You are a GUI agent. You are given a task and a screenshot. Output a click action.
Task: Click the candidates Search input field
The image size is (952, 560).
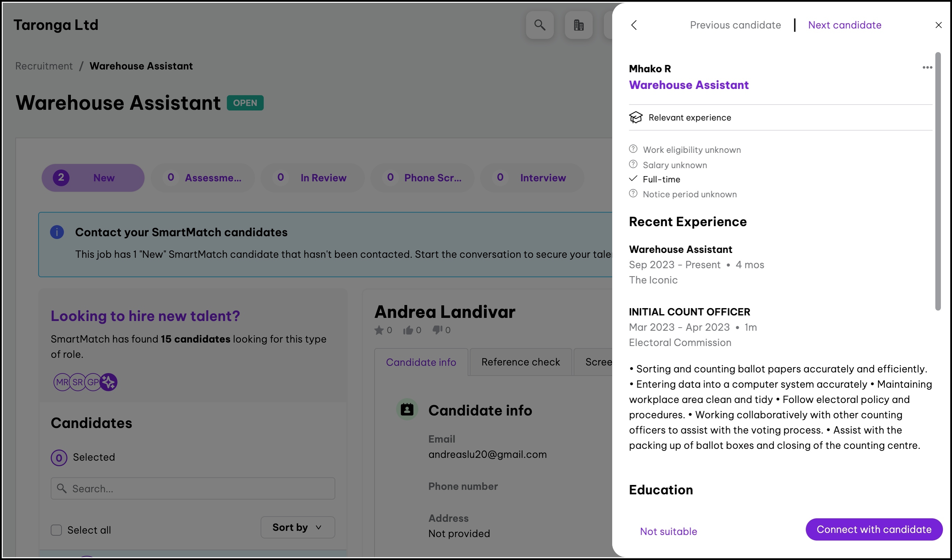click(193, 488)
